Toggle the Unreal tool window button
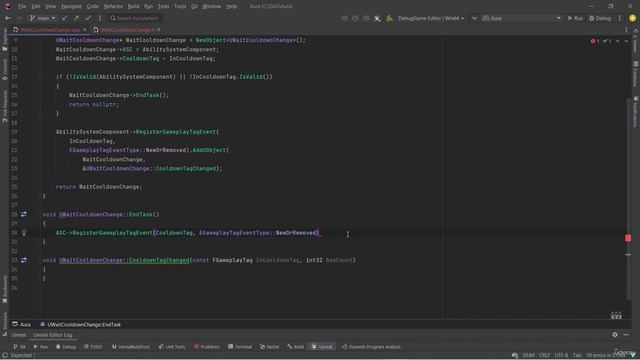This screenshot has width=640, height=360. [322, 347]
